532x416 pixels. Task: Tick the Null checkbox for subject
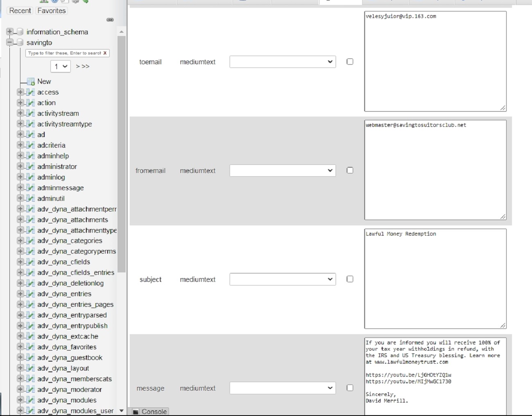pyautogui.click(x=350, y=279)
